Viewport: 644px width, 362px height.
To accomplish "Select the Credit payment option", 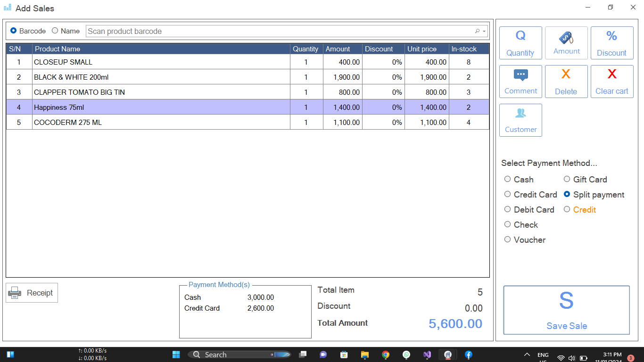I will click(x=567, y=209).
